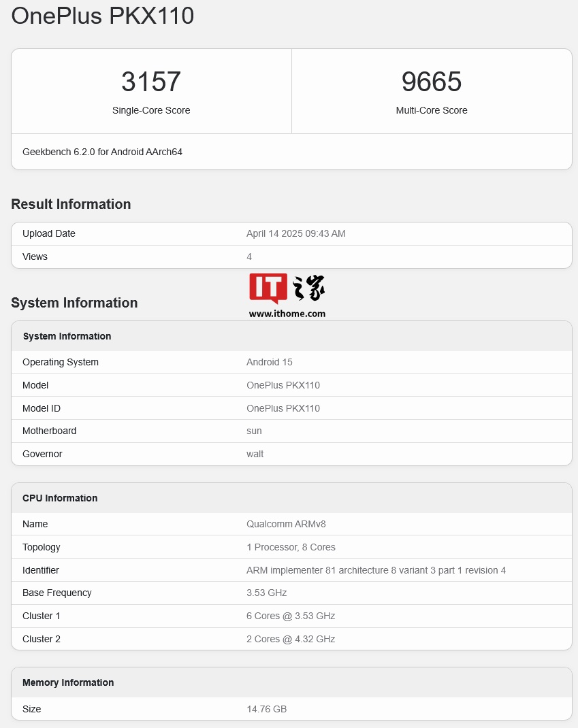
Task: Click the multi-core score 9665
Action: click(x=432, y=82)
